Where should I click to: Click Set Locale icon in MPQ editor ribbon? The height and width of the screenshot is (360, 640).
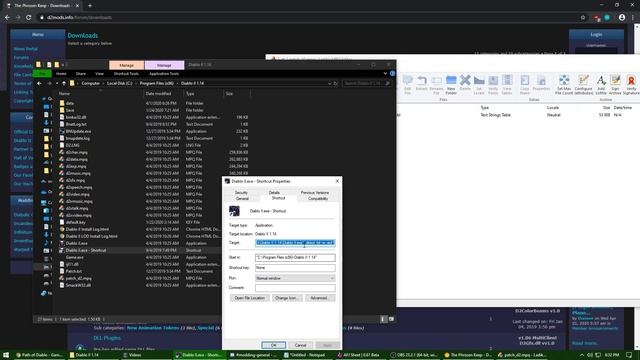click(x=479, y=84)
